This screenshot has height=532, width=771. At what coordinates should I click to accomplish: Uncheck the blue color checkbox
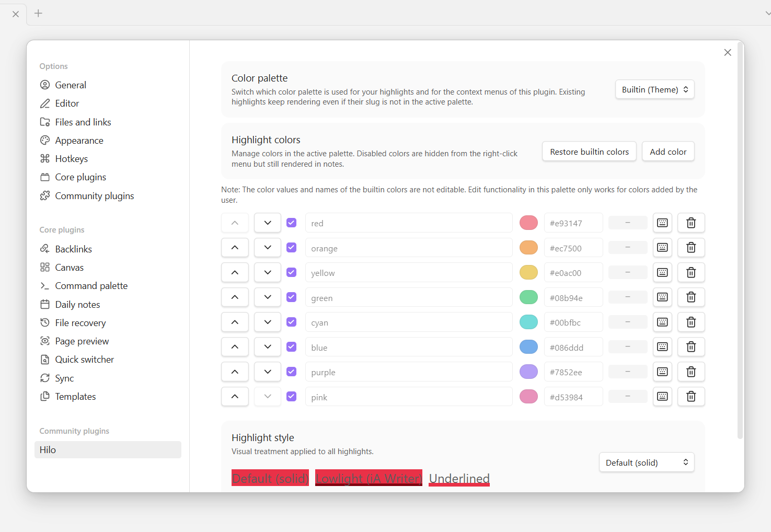point(292,347)
